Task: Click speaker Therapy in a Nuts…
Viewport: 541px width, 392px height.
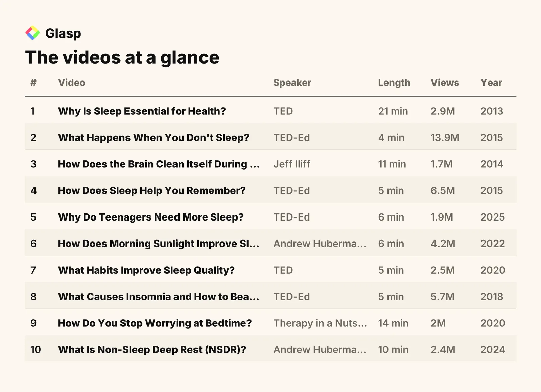Action: 320,323
